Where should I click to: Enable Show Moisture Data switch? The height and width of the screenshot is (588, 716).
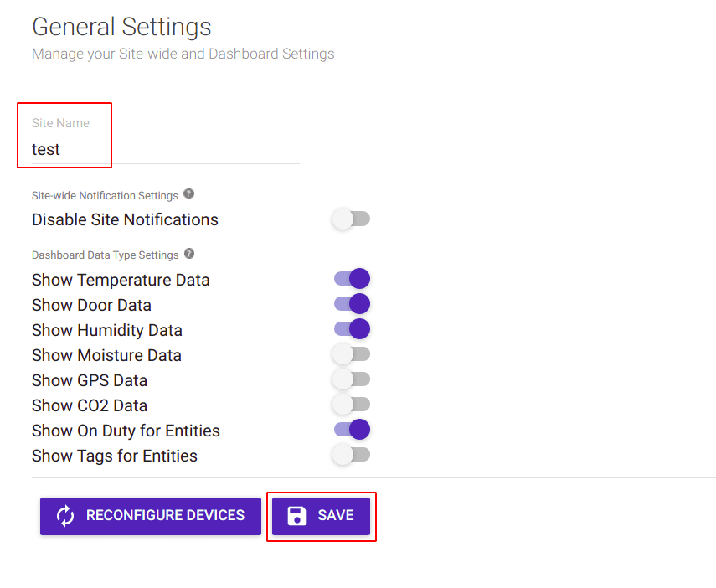351,354
